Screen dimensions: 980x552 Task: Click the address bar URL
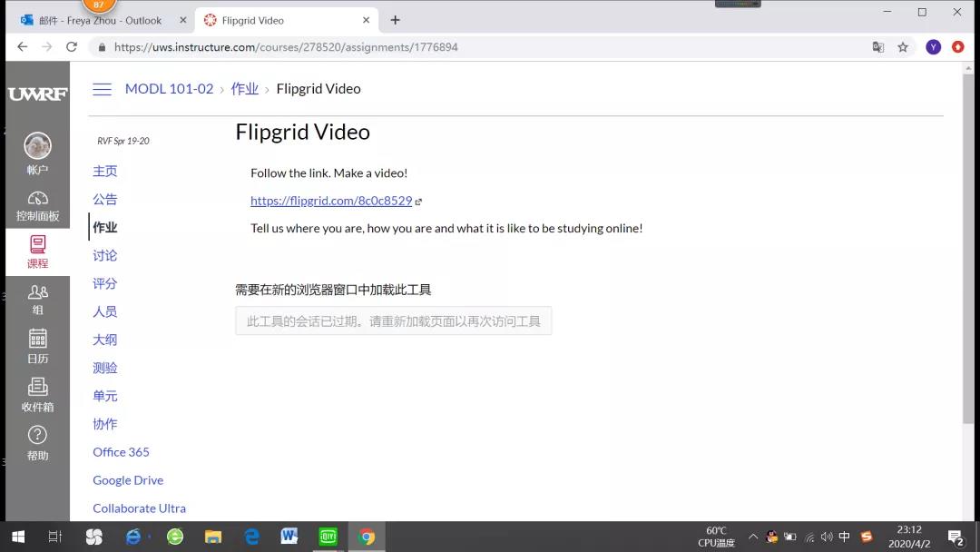pos(286,47)
